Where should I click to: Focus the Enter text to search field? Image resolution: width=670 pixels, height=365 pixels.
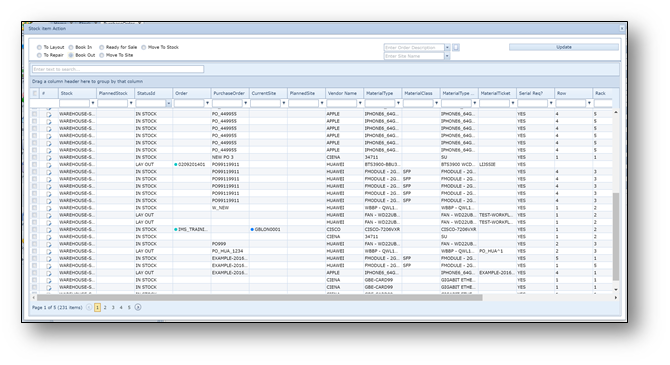(118, 69)
